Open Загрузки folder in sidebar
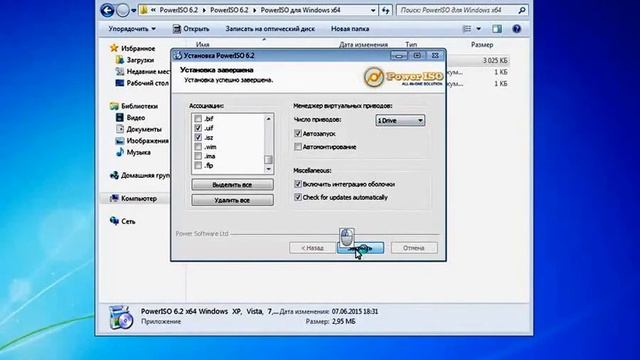 (x=135, y=60)
